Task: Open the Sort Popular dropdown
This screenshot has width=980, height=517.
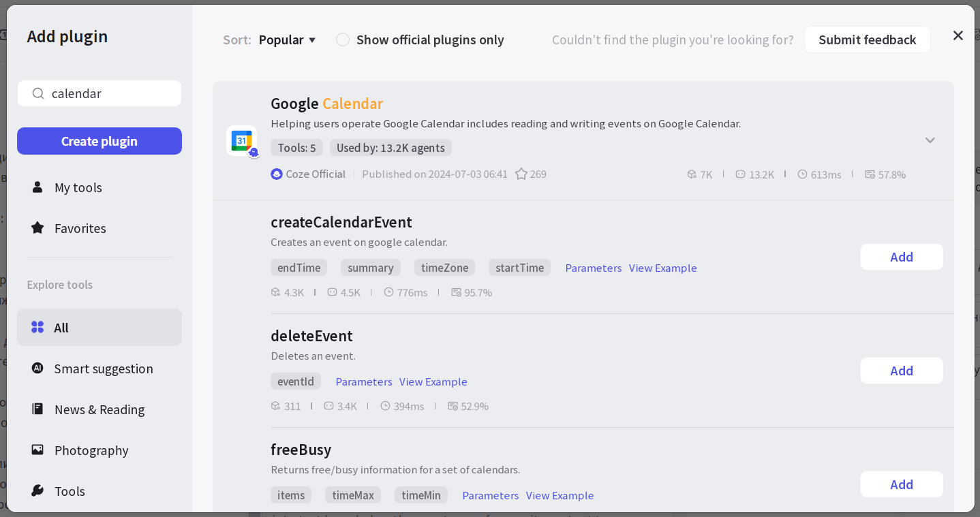Action: (x=287, y=40)
